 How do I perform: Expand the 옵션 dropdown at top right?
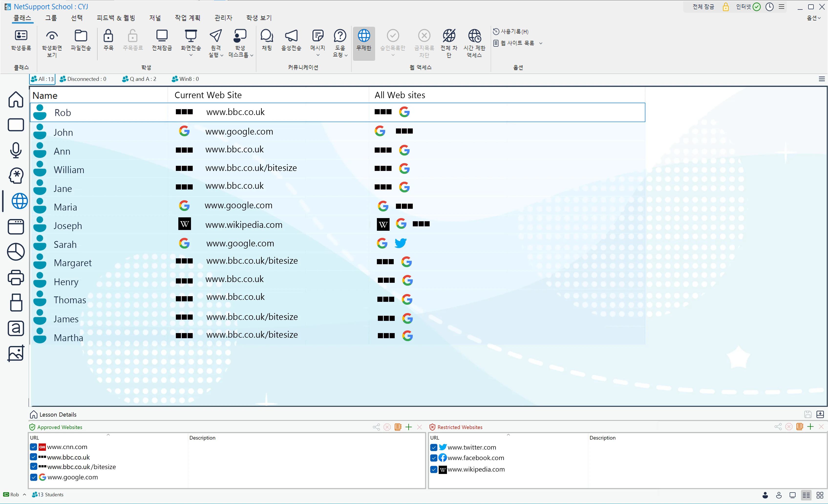point(814,18)
